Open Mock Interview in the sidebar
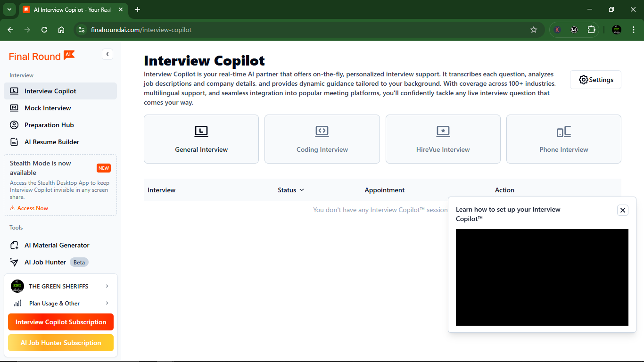 [60, 108]
